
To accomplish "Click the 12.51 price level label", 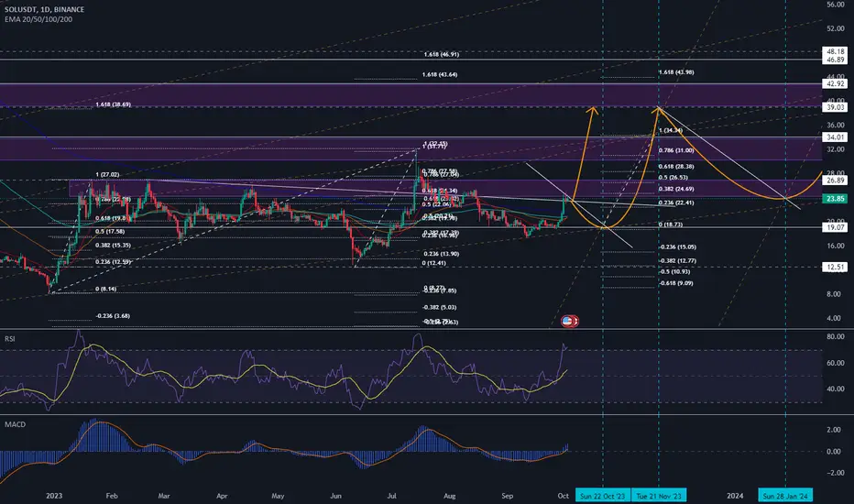I will (836, 267).
